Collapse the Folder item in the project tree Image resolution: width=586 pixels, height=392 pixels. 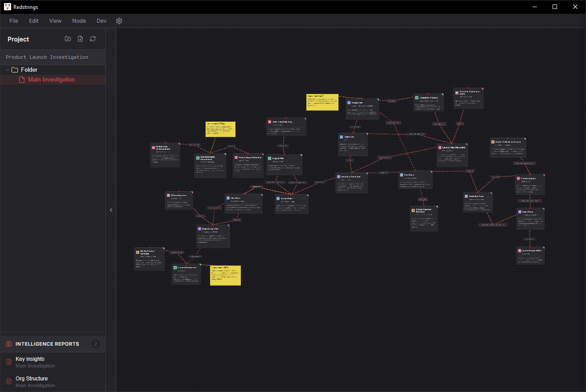tap(7, 69)
